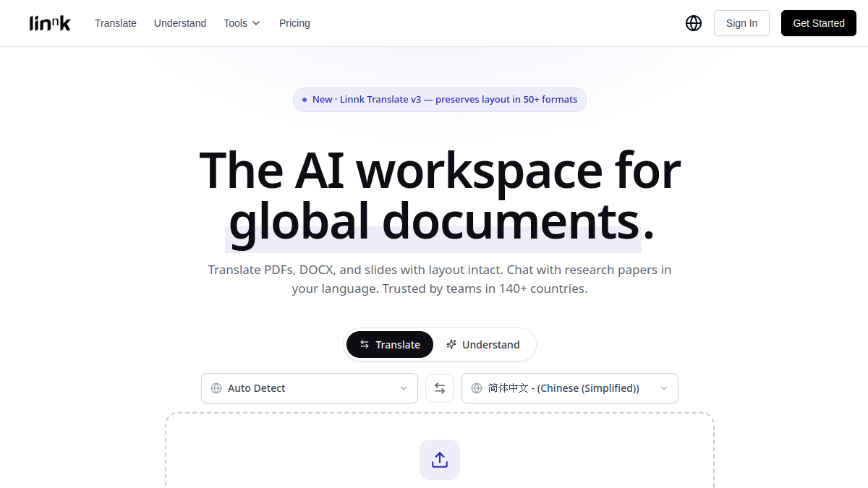Open the Linnk Translate v3 announcement
This screenshot has width=868, height=488.
click(x=440, y=100)
